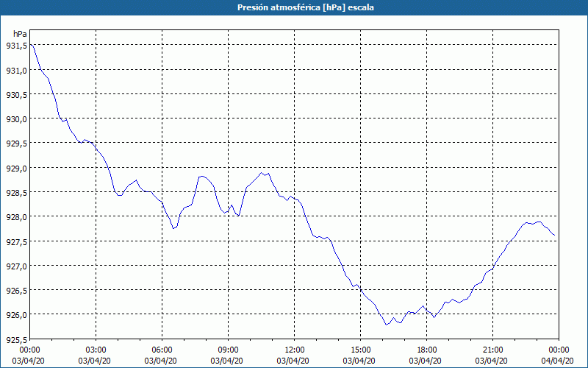Click the "926,0" y-axis label
588x368 pixels.
tap(16, 315)
